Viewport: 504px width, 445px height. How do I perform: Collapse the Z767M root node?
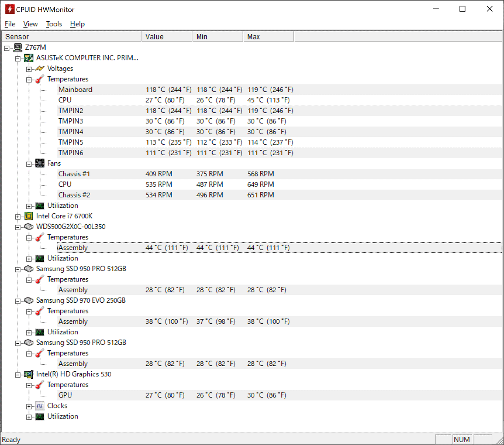pyautogui.click(x=7, y=48)
